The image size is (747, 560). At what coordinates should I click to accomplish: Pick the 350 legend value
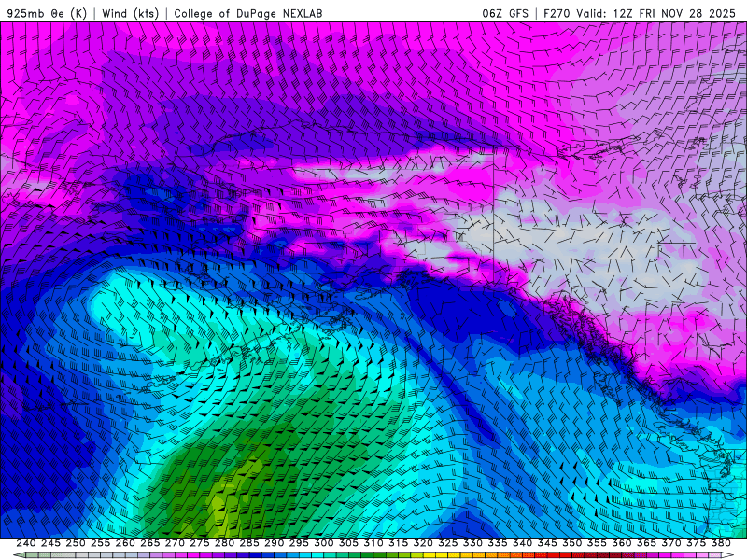571,543
